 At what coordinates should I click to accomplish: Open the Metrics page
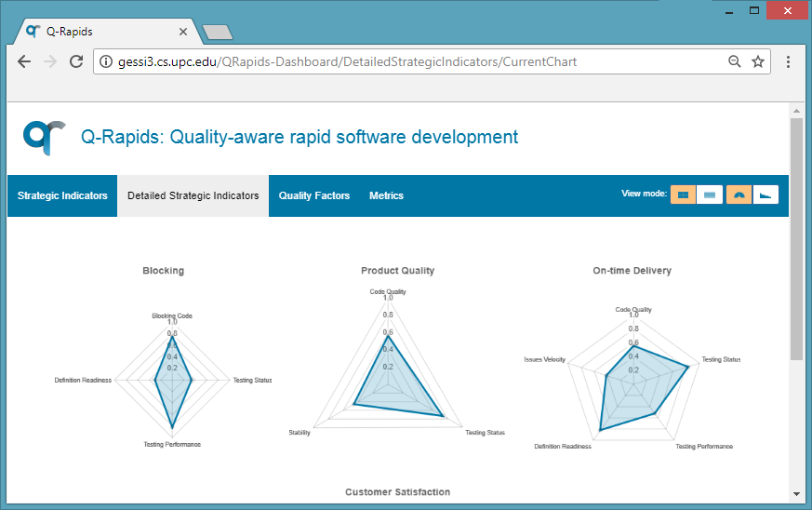coord(386,195)
